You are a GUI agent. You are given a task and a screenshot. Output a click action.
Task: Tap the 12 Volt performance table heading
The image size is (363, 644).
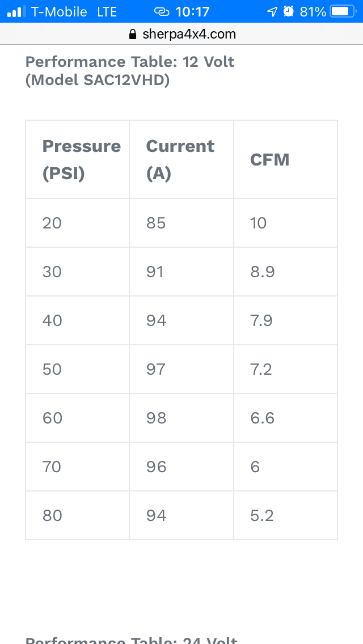[130, 71]
